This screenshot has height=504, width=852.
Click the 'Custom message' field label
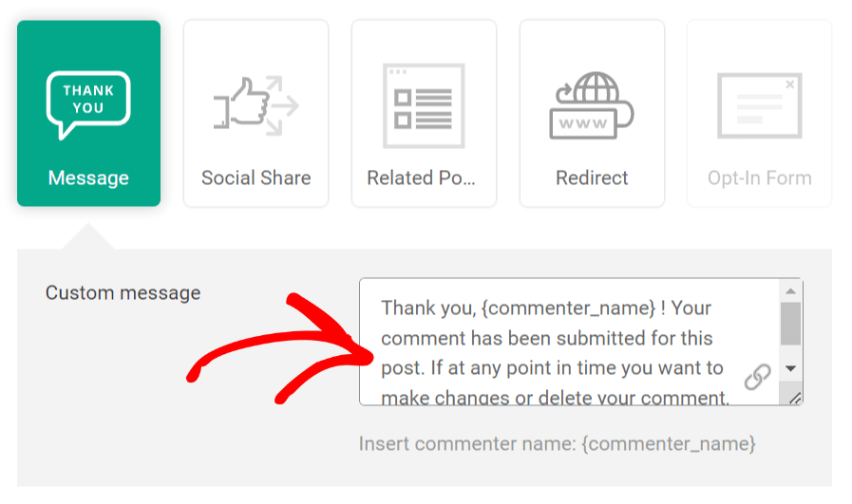pyautogui.click(x=123, y=292)
